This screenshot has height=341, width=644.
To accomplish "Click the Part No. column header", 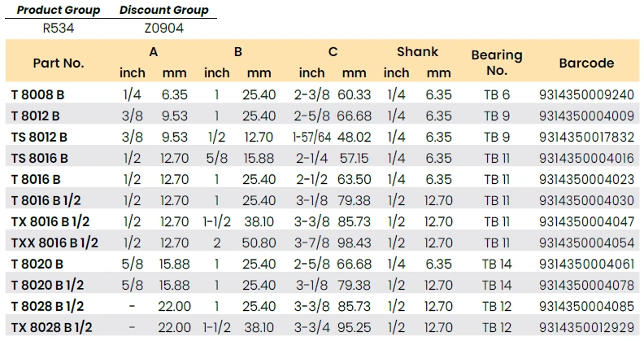I will coord(58,63).
